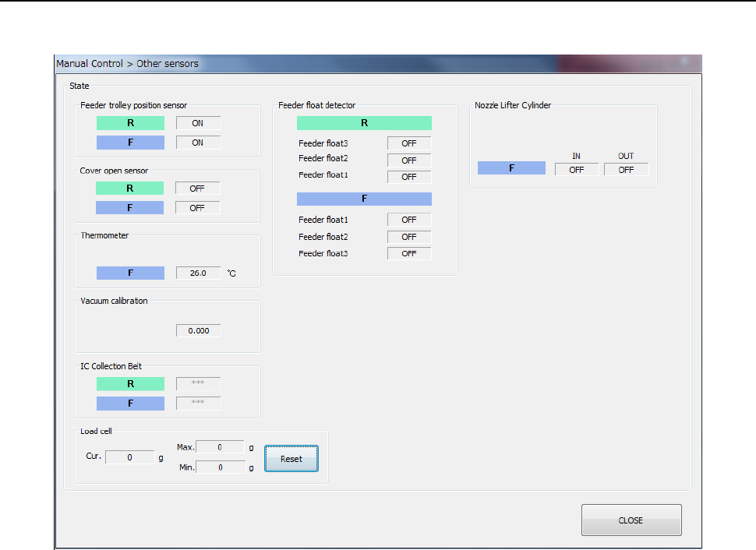Click the 'Vacuum calibration' group label

[115, 301]
